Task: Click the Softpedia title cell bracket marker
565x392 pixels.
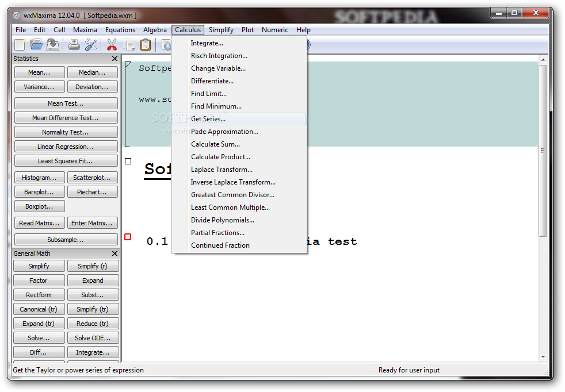Action: click(x=128, y=162)
